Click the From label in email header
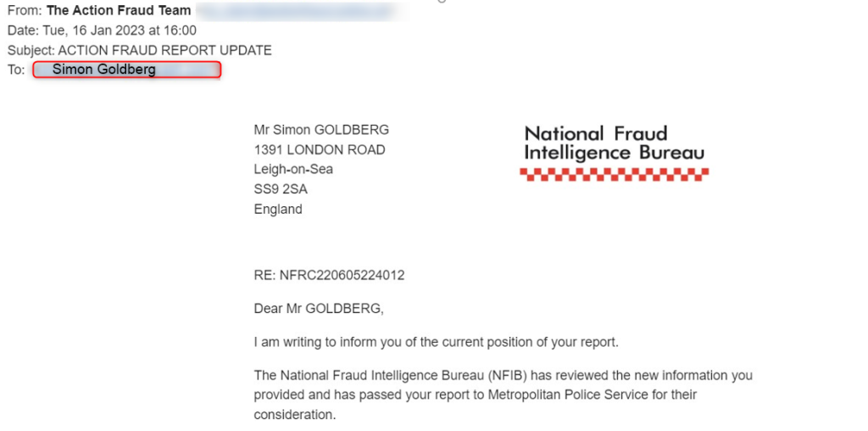This screenshot has width=868, height=431. 24,11
